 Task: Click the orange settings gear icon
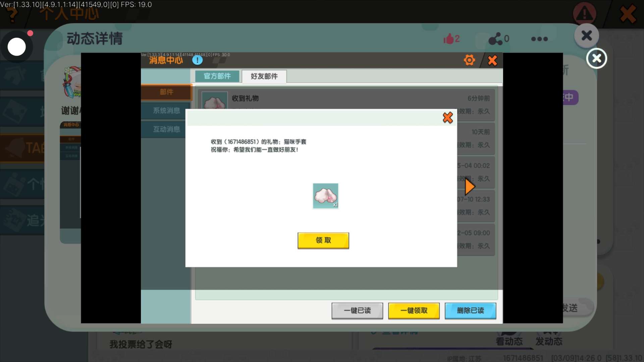coord(469,60)
